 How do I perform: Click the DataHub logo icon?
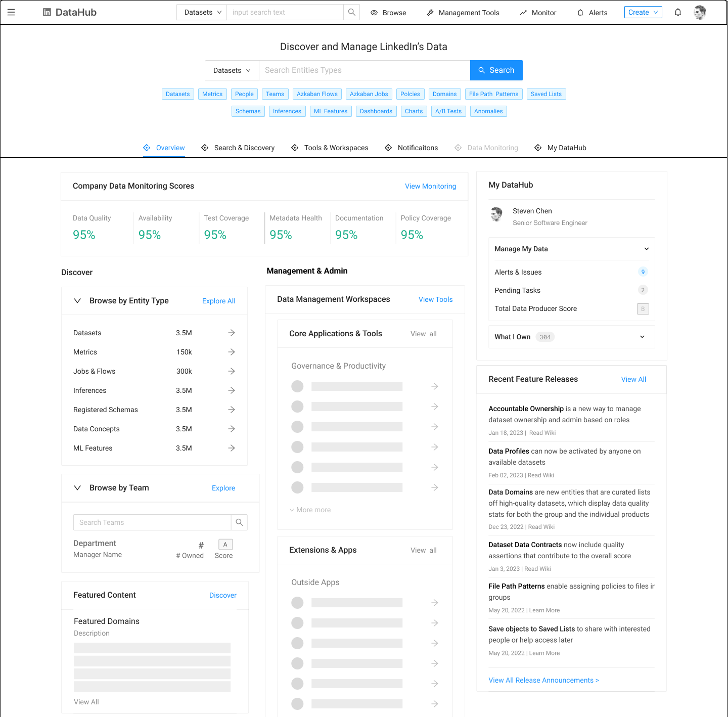(47, 12)
